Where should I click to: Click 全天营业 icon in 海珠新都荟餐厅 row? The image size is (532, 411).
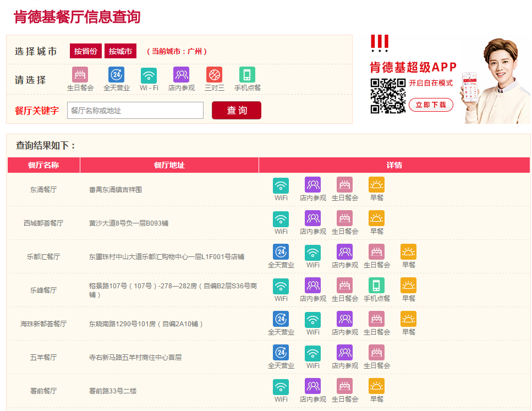coord(281,319)
